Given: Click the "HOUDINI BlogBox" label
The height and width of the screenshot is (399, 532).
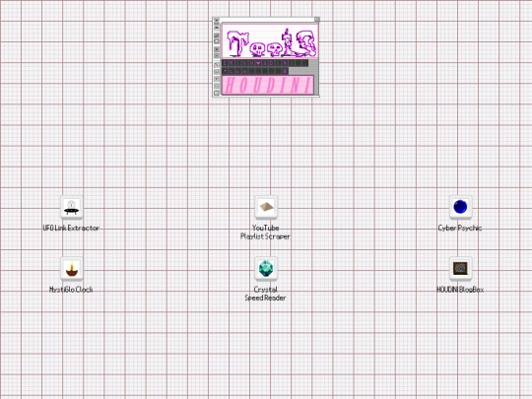Looking at the screenshot, I should click(460, 290).
